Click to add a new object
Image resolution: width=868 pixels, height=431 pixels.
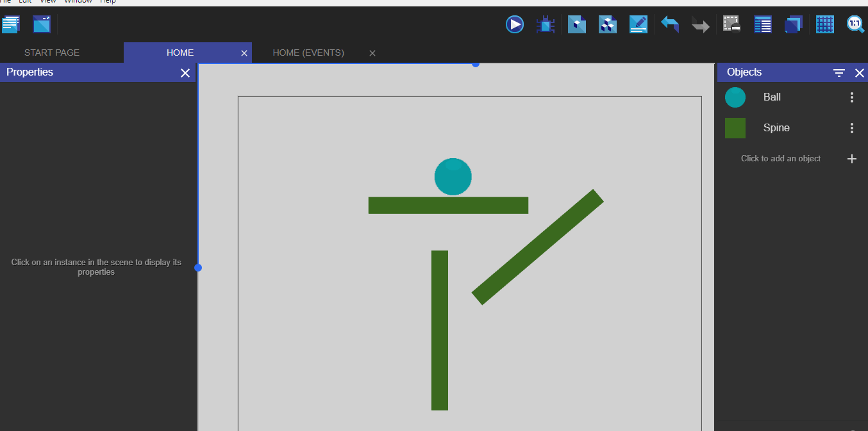[x=851, y=158]
